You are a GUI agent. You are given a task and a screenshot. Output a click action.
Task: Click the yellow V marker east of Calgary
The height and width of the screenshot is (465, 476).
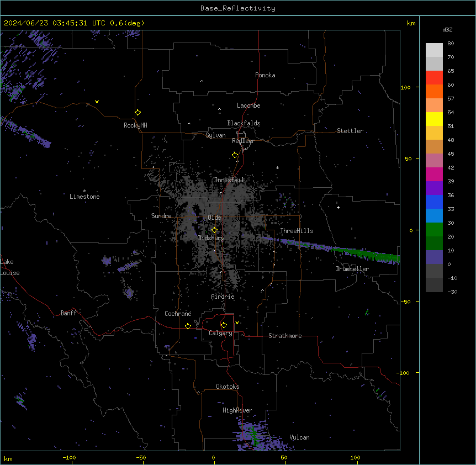[x=237, y=323]
